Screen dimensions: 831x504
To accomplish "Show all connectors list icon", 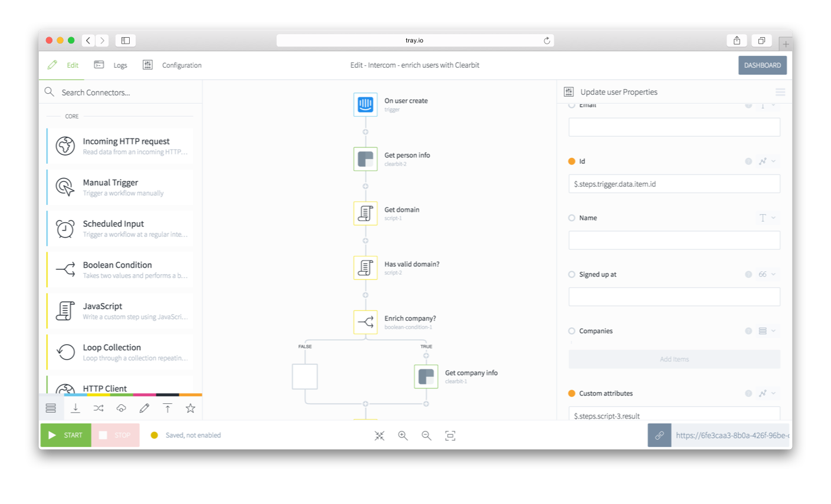I will pos(51,408).
